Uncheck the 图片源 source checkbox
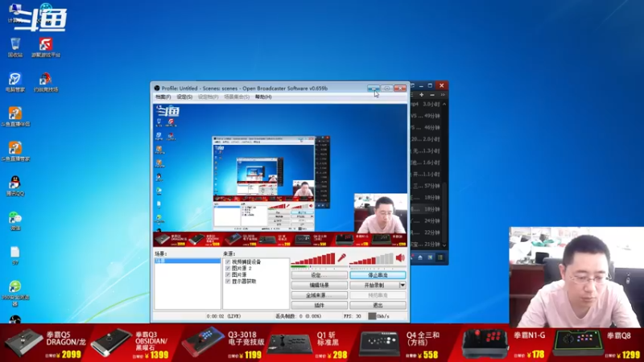 pos(228,275)
